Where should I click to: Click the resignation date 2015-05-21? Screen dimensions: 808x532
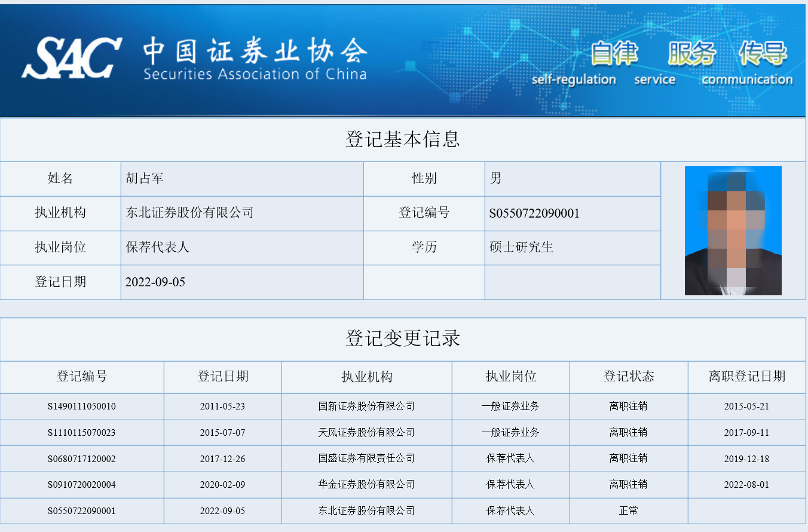click(x=747, y=406)
